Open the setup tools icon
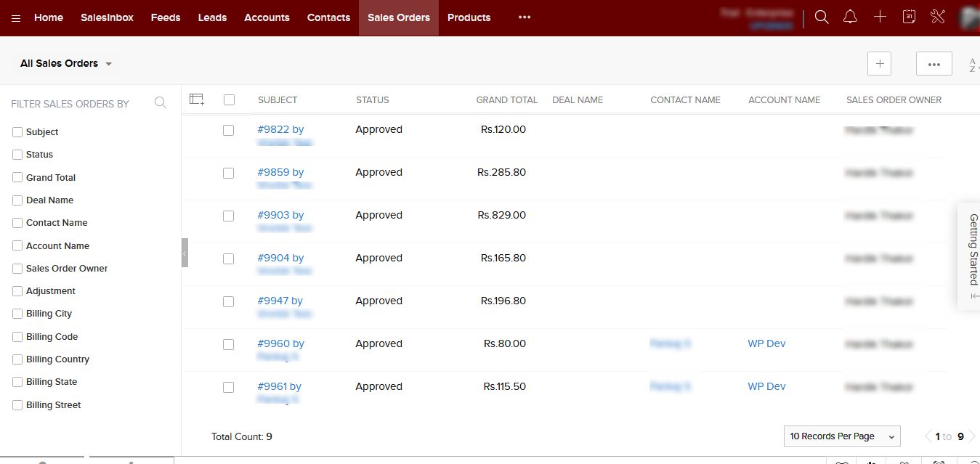The image size is (980, 464). click(937, 17)
